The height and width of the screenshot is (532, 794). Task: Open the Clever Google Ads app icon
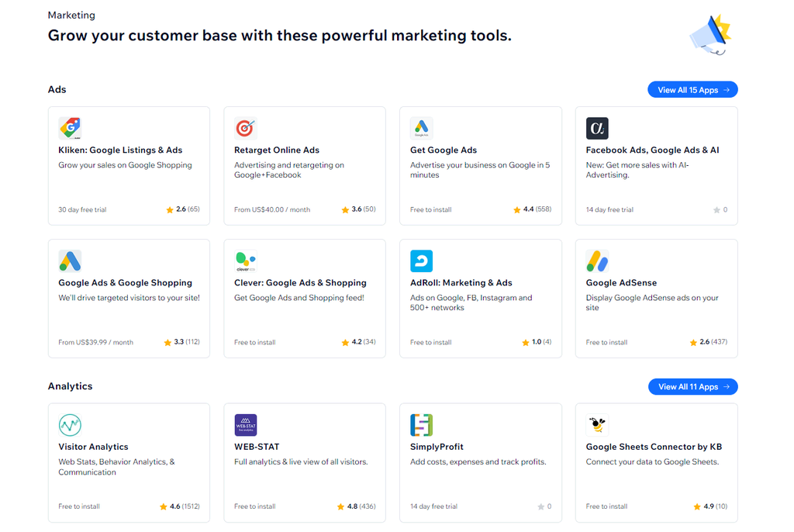click(246, 261)
